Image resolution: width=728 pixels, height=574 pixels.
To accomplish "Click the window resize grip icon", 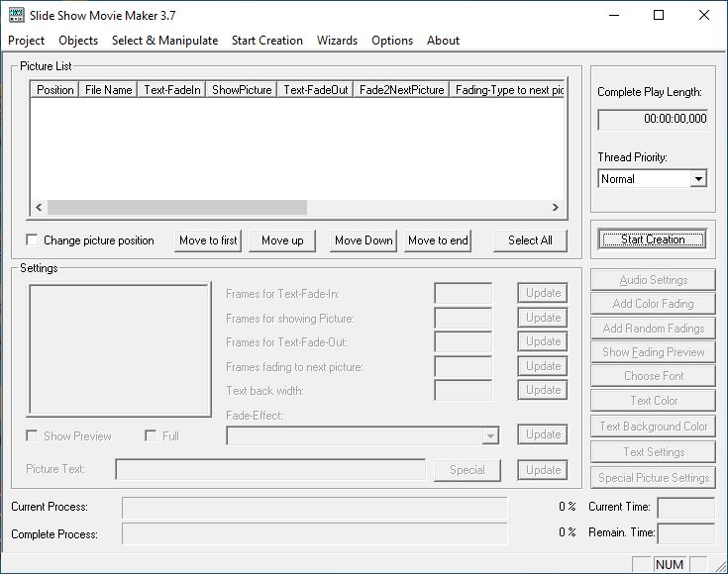I will coord(720,566).
